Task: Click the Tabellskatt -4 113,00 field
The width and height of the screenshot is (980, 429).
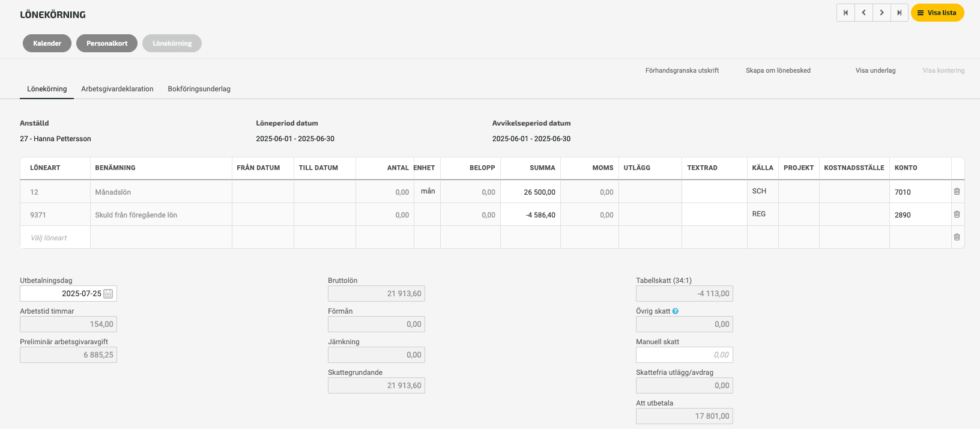Action: [685, 293]
